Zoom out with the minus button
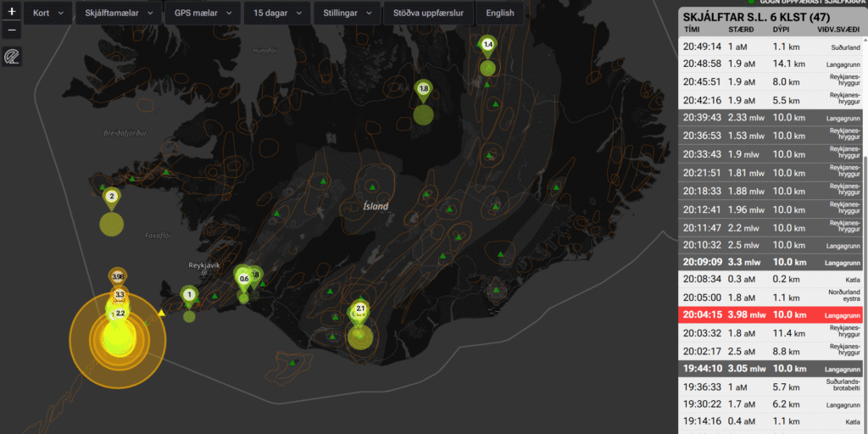The height and width of the screenshot is (434, 868). pyautogui.click(x=12, y=31)
